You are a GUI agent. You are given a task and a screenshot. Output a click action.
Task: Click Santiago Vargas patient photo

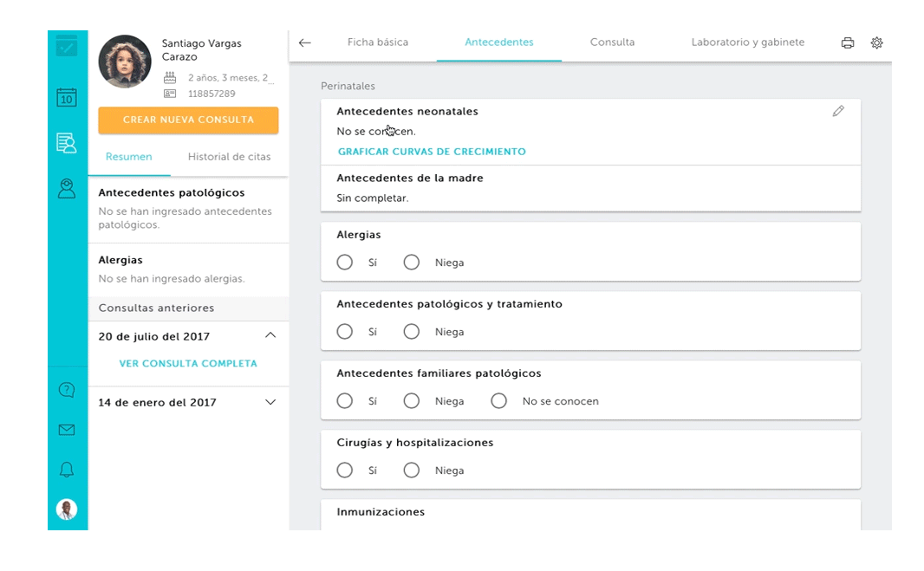tap(125, 62)
